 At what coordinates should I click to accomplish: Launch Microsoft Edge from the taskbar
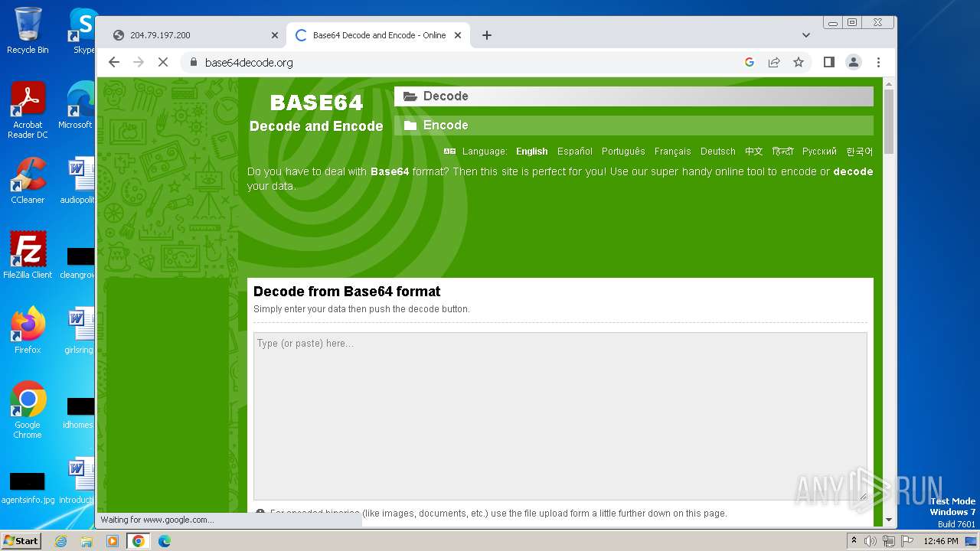165,541
